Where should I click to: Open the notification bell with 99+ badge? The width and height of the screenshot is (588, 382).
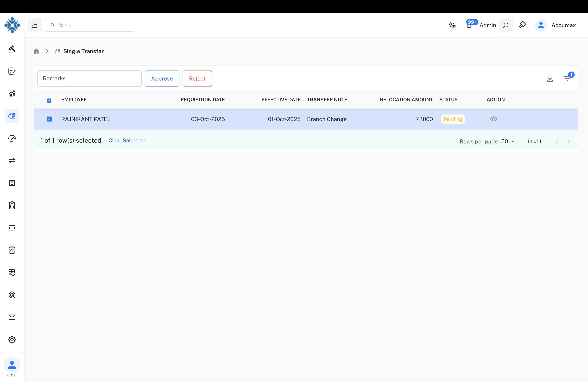(469, 25)
